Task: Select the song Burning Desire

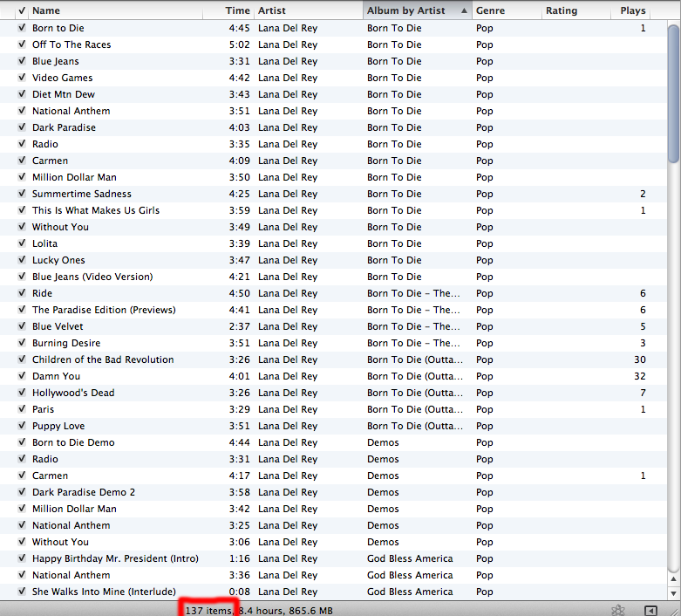Action: point(66,343)
